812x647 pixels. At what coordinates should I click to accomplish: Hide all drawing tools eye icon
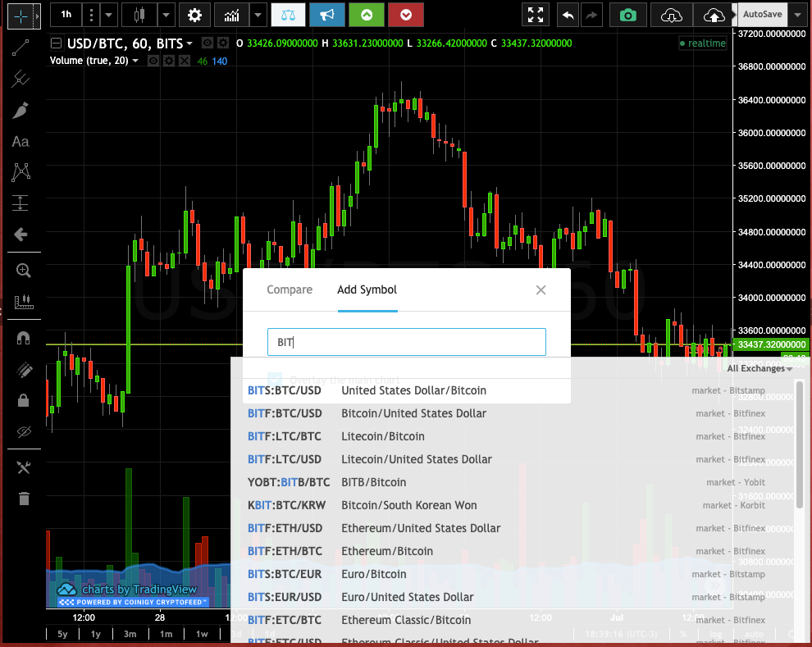tap(23, 431)
